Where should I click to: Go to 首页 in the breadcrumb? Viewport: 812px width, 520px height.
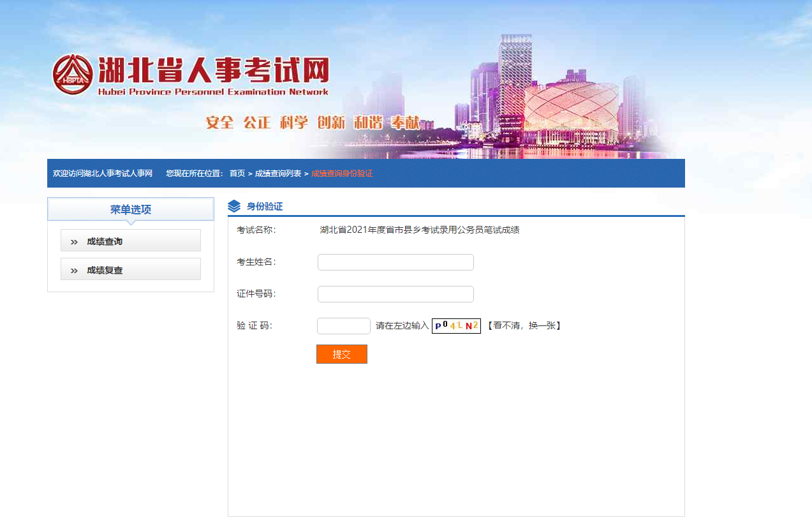point(237,174)
